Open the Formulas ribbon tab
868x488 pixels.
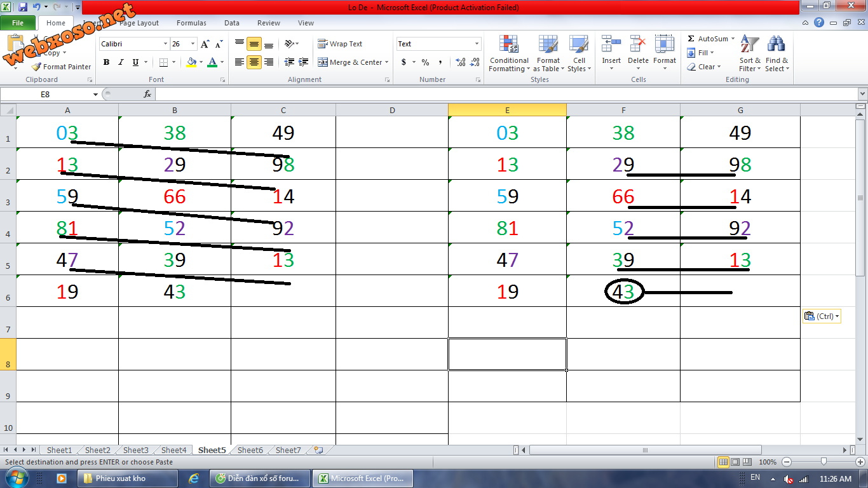tap(191, 23)
